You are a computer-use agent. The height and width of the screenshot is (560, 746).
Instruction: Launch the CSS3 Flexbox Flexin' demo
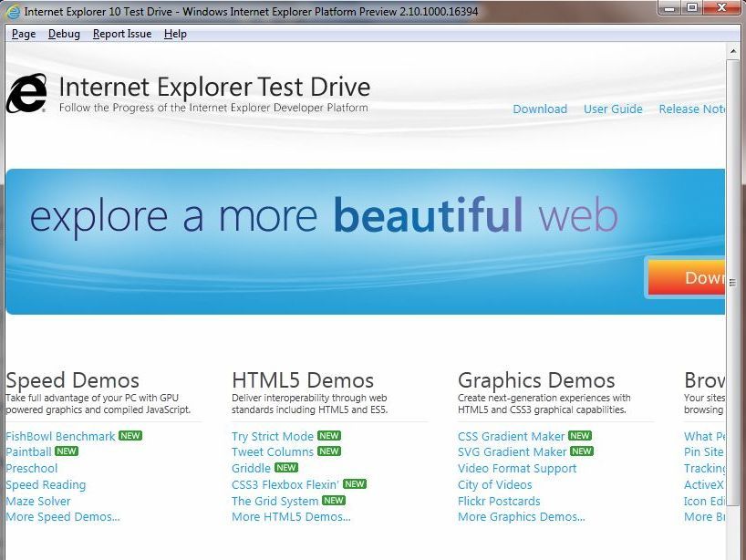coord(283,484)
